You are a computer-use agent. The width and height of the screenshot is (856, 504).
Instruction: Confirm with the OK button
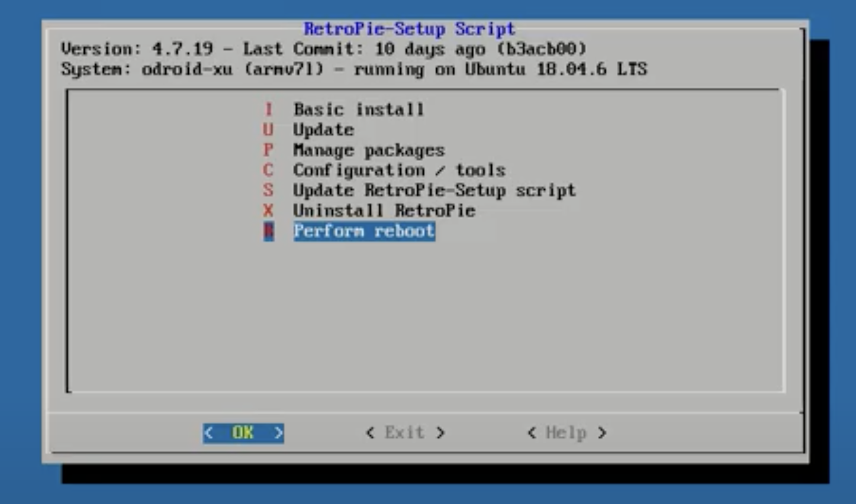243,433
